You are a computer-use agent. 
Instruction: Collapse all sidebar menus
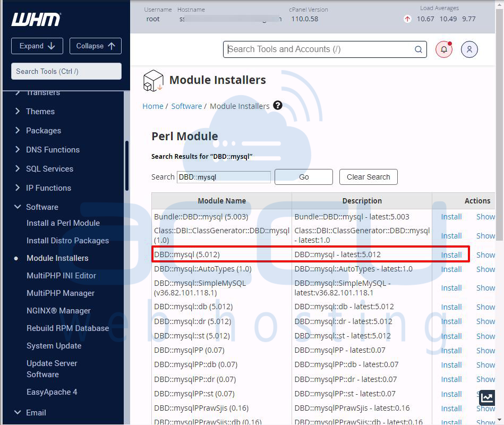point(96,46)
